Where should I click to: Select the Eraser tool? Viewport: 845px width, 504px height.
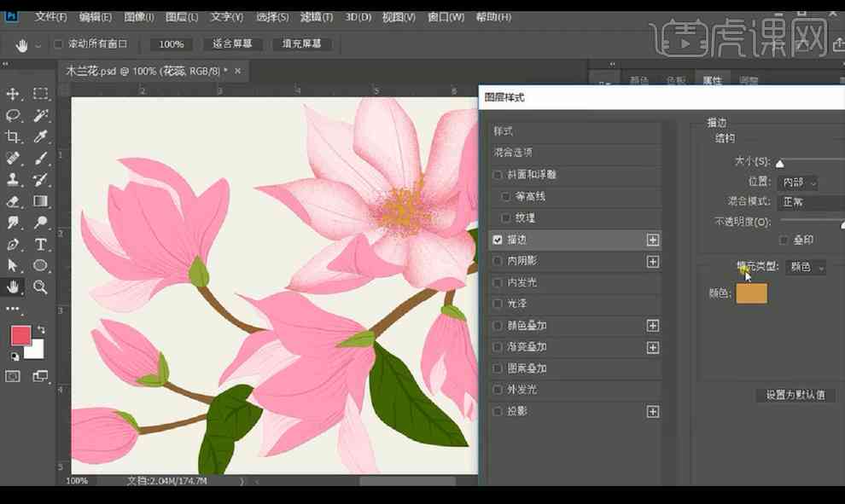tap(13, 201)
